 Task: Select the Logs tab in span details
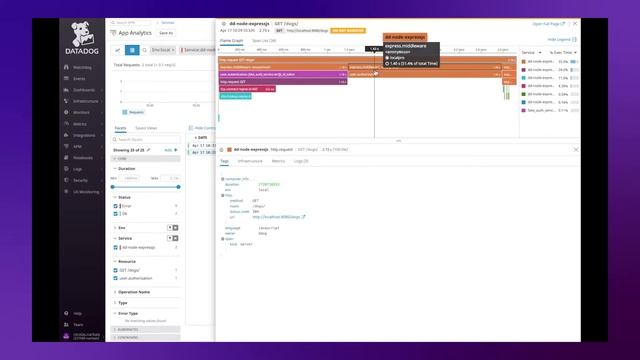point(301,161)
